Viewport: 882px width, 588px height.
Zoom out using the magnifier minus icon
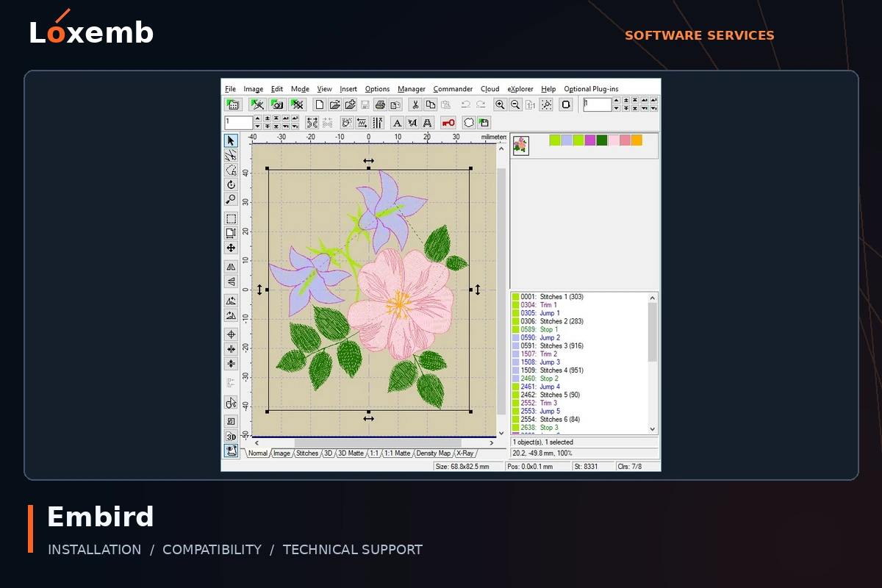[515, 105]
